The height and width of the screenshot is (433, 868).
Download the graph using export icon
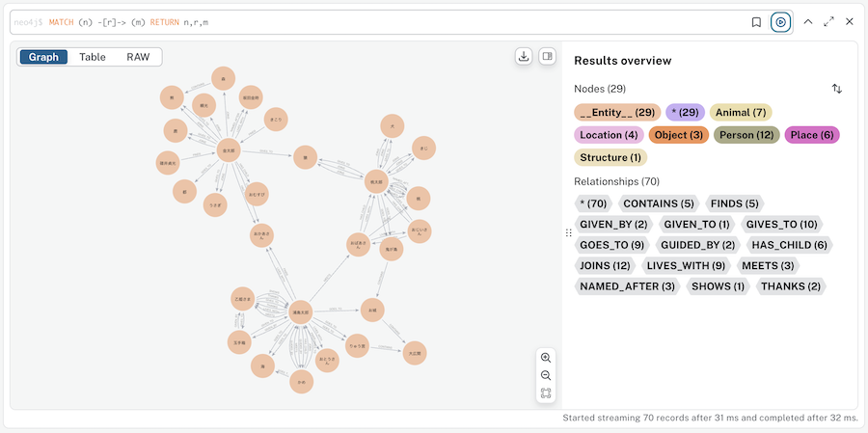pos(524,56)
